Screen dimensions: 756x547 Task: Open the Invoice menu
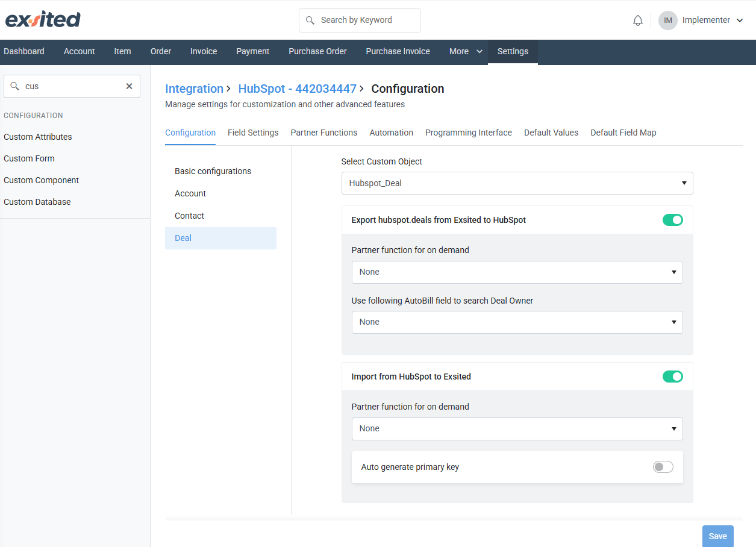click(x=204, y=52)
